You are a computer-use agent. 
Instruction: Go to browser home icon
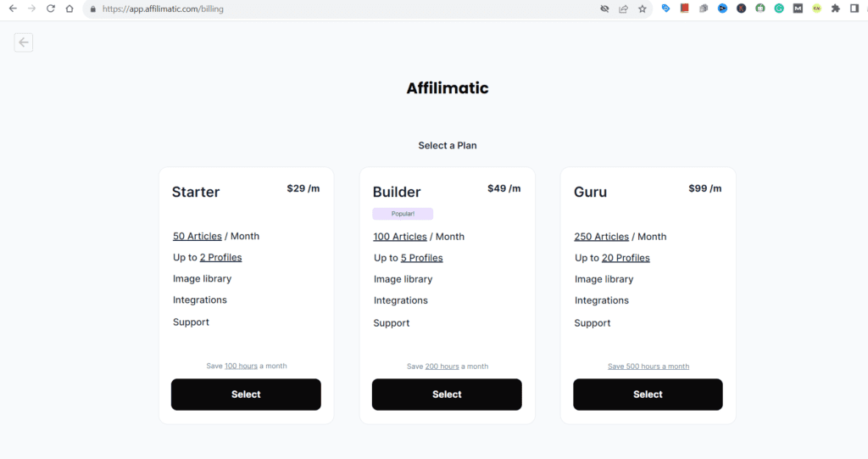(70, 8)
